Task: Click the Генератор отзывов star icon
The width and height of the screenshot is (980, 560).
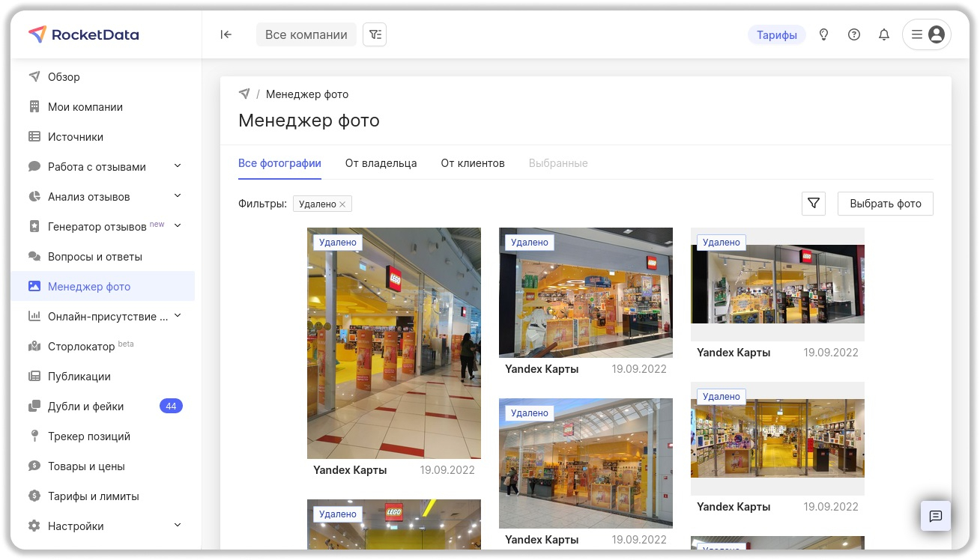Action: 34,226
